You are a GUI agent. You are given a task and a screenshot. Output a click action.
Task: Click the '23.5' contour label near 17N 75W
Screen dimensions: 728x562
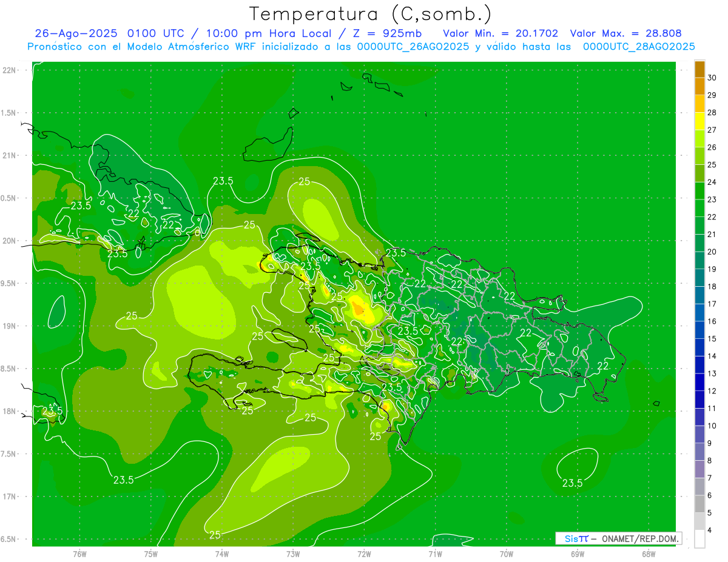pyautogui.click(x=124, y=480)
